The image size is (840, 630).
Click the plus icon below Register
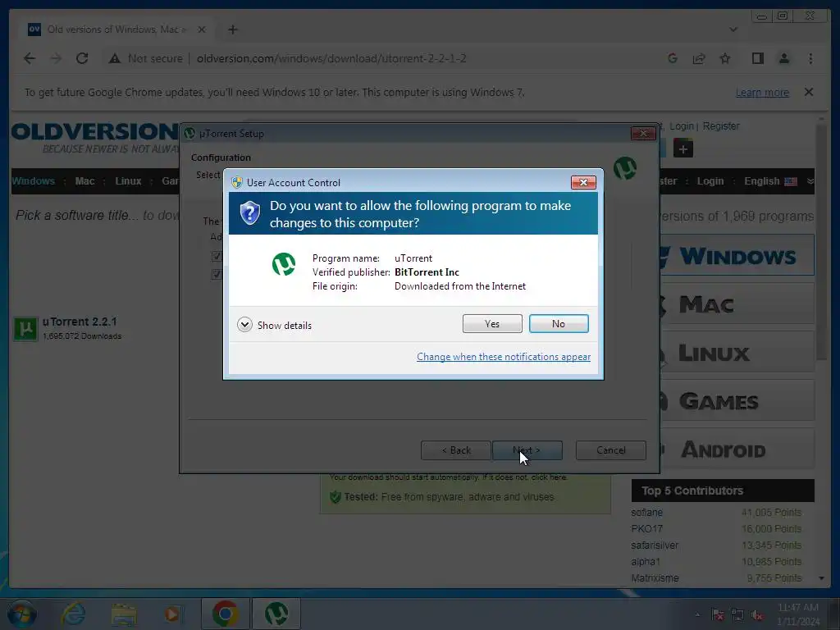(x=683, y=148)
